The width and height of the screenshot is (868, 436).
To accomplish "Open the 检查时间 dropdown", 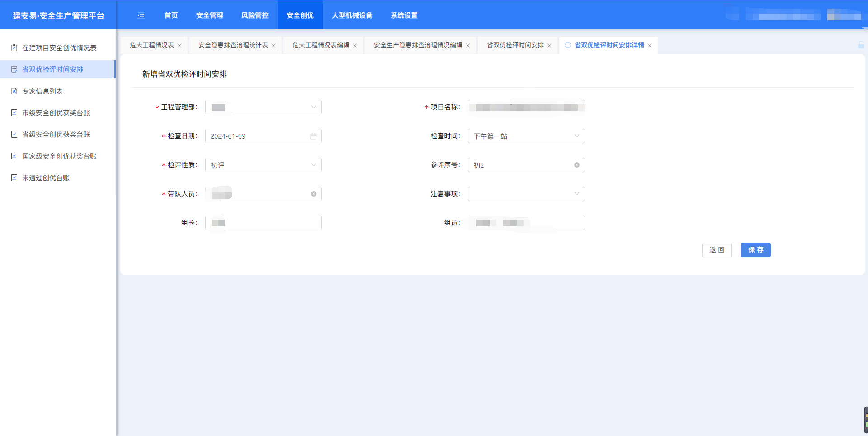I will pyautogui.click(x=576, y=136).
